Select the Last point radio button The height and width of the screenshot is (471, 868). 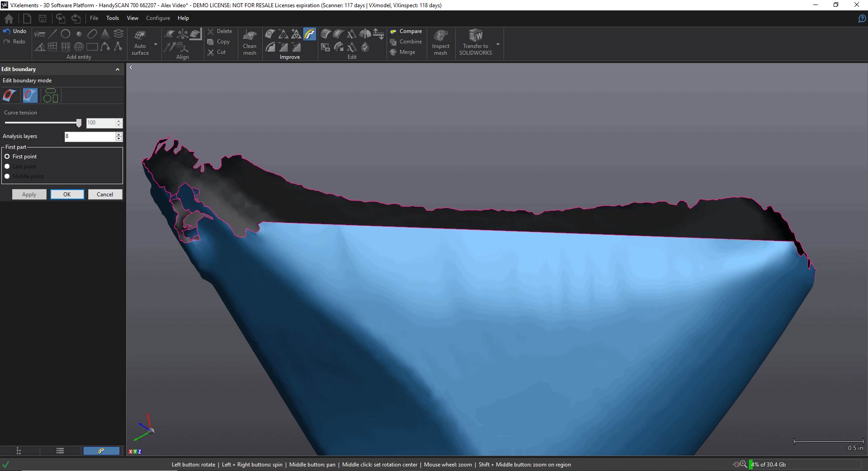coord(7,167)
